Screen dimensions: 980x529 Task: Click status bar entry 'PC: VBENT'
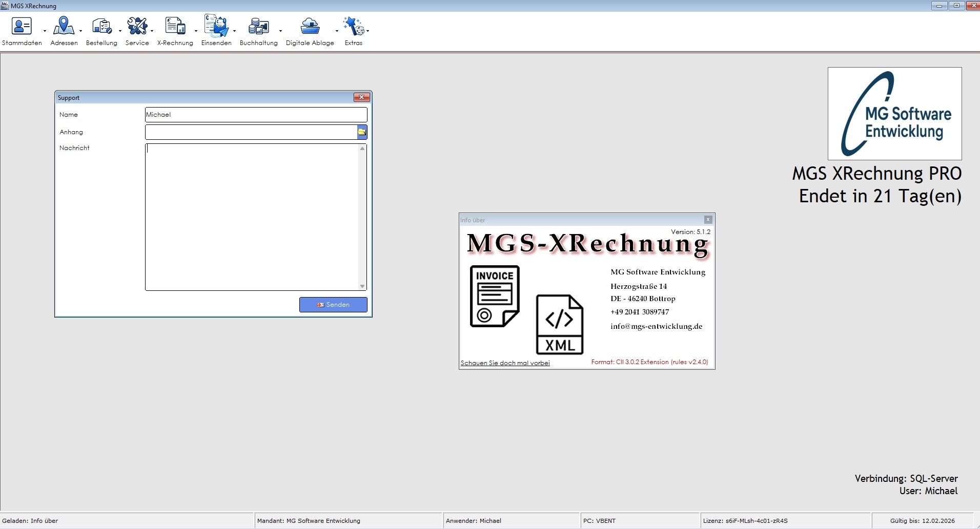(599, 521)
